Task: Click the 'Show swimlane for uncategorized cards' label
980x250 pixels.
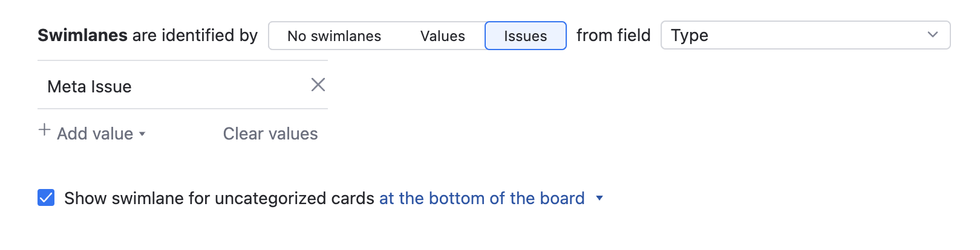Action: point(219,198)
